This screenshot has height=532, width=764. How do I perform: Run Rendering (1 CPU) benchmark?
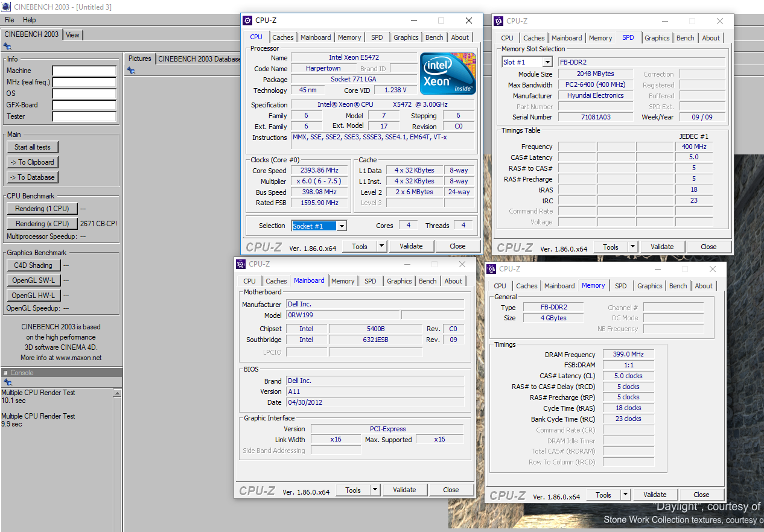42,209
